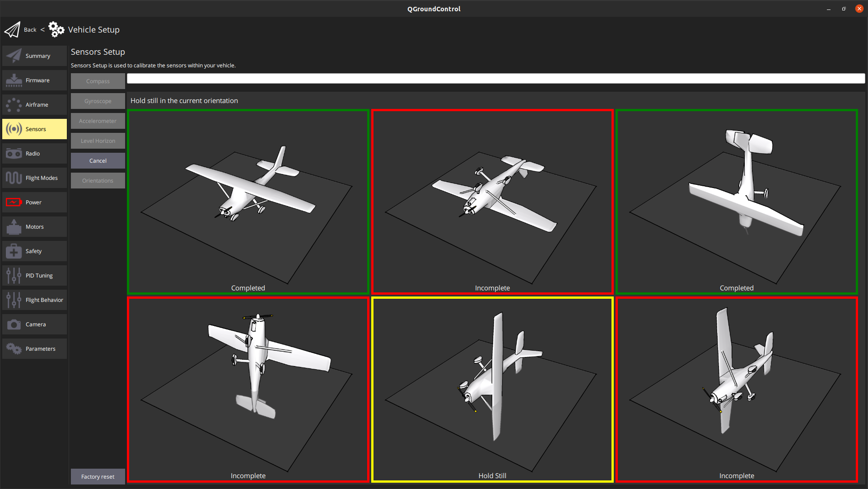Screen dimensions: 868x489
Task: Click the Vehicle Setup gears icon
Action: pyautogui.click(x=56, y=29)
